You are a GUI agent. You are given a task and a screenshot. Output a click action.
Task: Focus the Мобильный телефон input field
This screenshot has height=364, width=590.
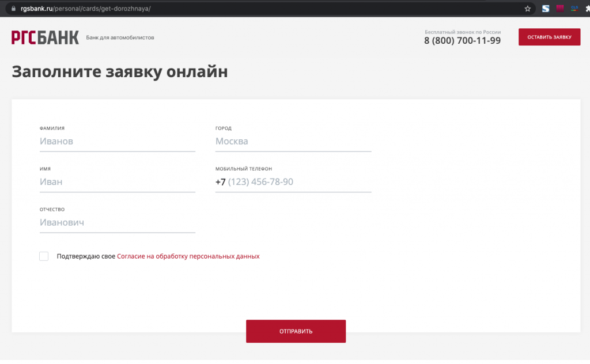click(x=293, y=182)
